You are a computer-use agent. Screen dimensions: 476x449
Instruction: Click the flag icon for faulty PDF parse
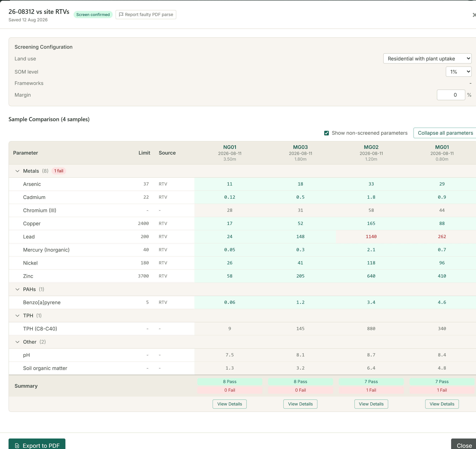(x=121, y=14)
